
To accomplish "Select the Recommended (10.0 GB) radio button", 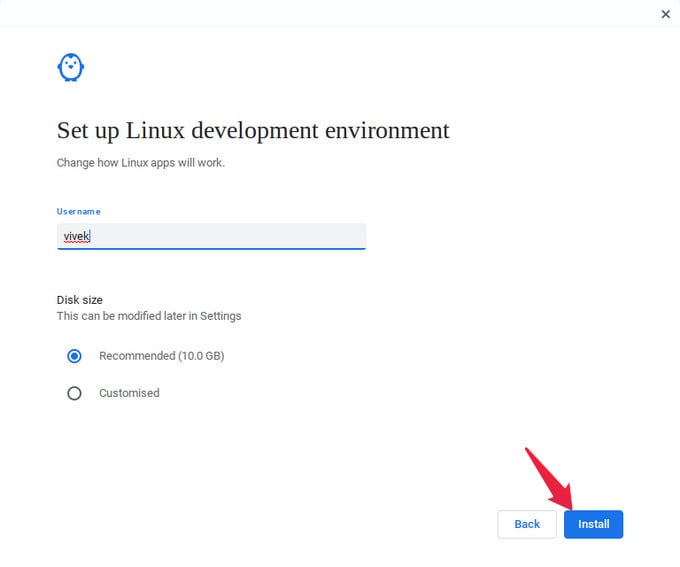I will tap(74, 356).
